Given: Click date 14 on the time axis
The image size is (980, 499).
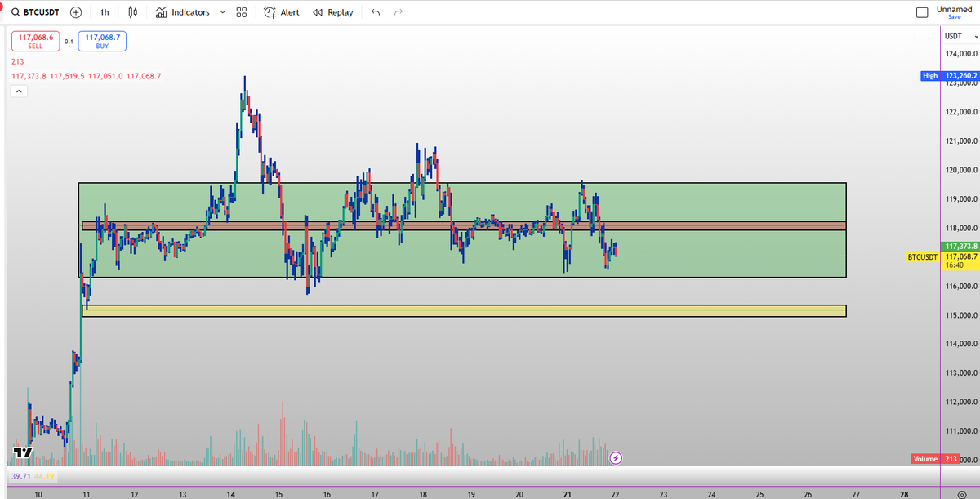Looking at the screenshot, I should pos(230,494).
